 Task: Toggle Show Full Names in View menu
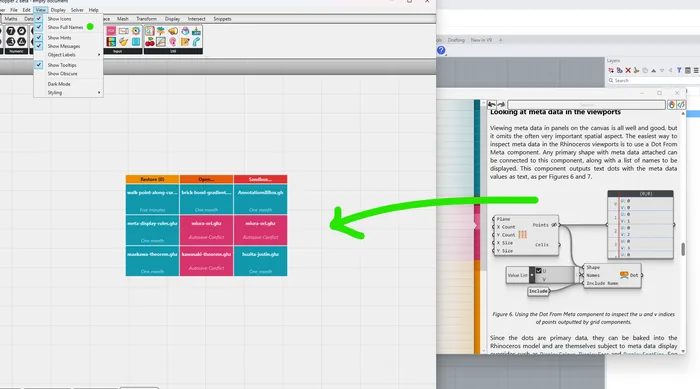click(68, 27)
